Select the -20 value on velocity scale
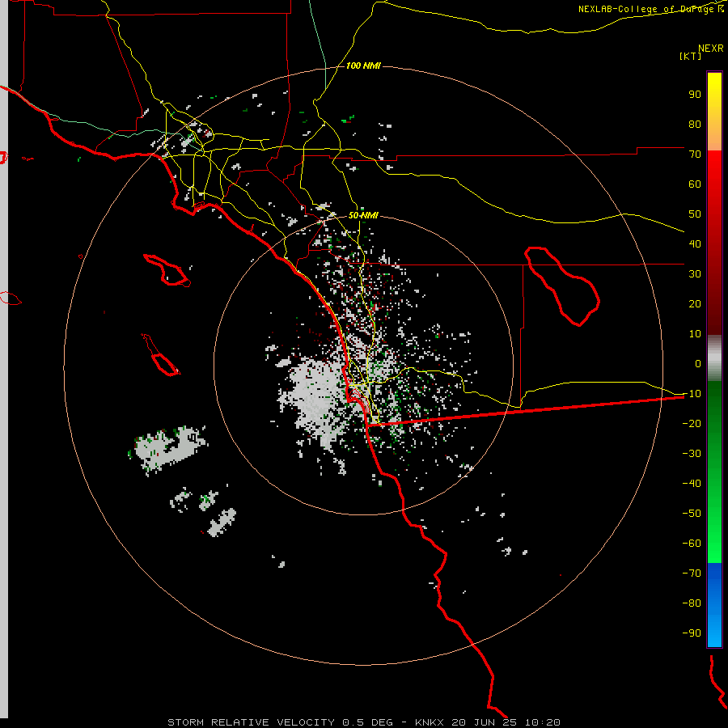728x728 pixels. 692,423
